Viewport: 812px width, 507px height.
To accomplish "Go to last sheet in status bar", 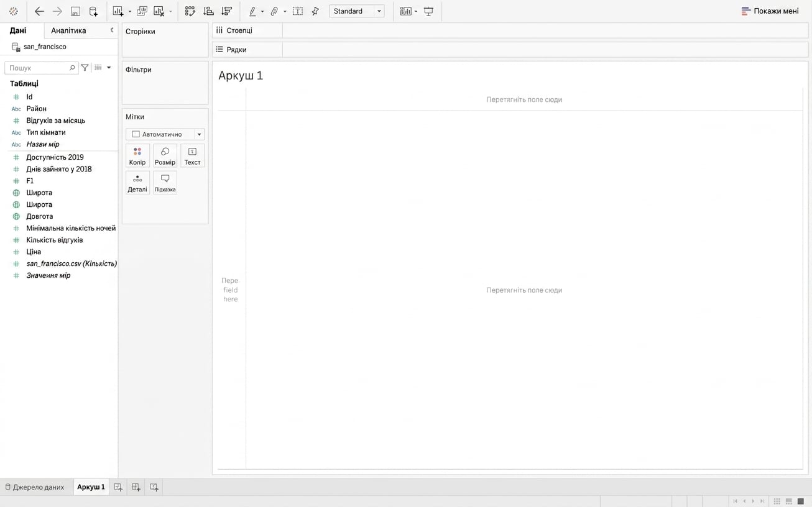I will tap(762, 501).
